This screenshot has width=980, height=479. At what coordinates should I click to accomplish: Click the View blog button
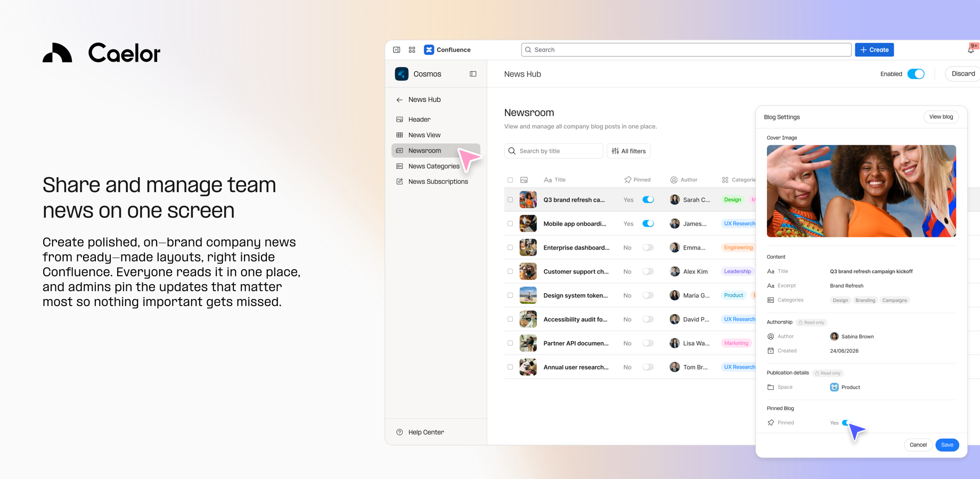click(x=941, y=117)
